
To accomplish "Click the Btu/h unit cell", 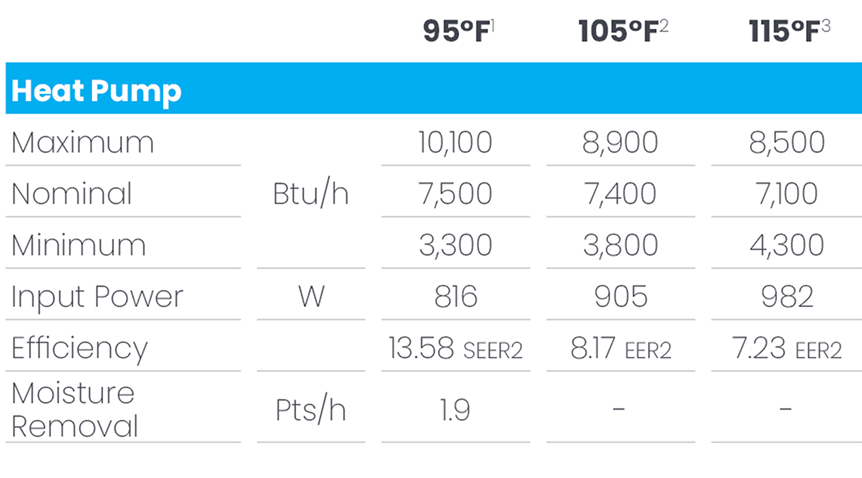I will coord(311,194).
